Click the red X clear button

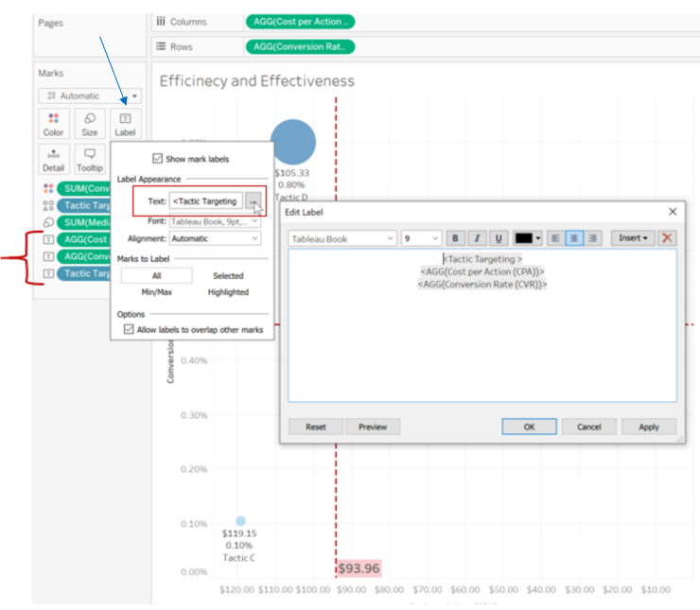[x=667, y=237]
